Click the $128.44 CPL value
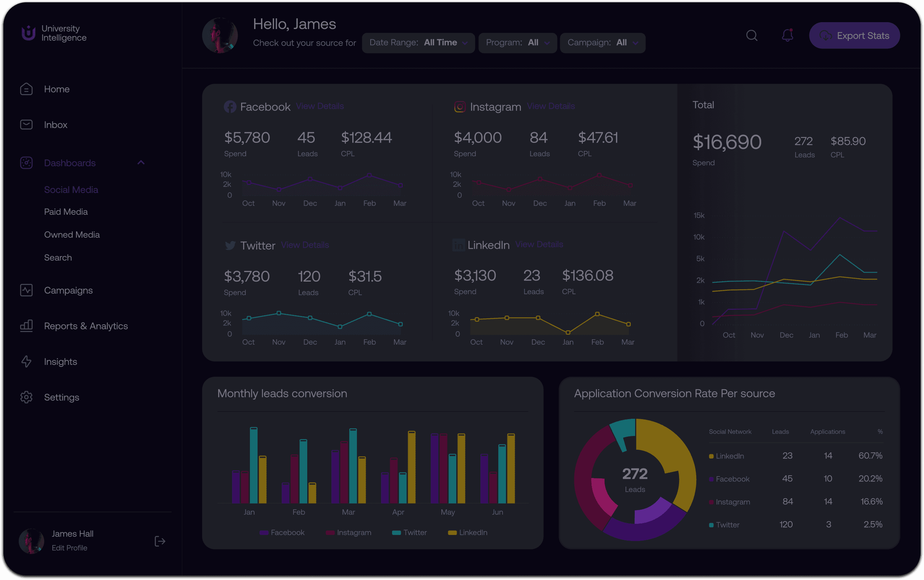This screenshot has width=924, height=580. click(x=366, y=138)
